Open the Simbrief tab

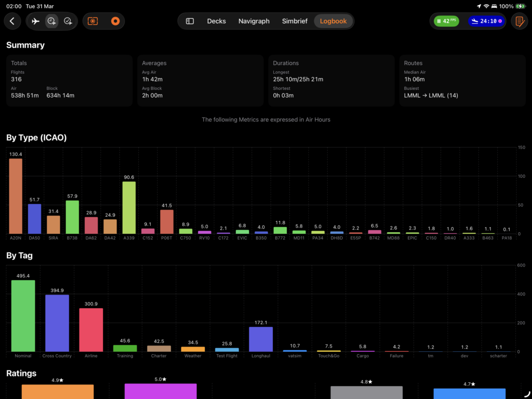click(295, 21)
